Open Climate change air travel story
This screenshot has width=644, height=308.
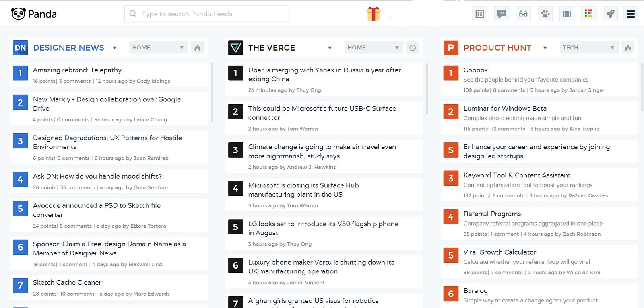[322, 152]
